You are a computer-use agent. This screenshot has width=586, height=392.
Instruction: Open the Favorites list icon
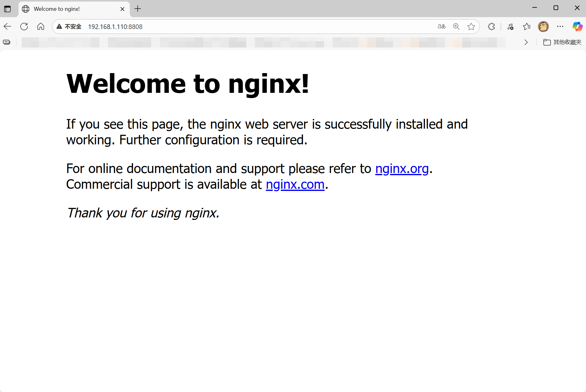[x=527, y=27]
